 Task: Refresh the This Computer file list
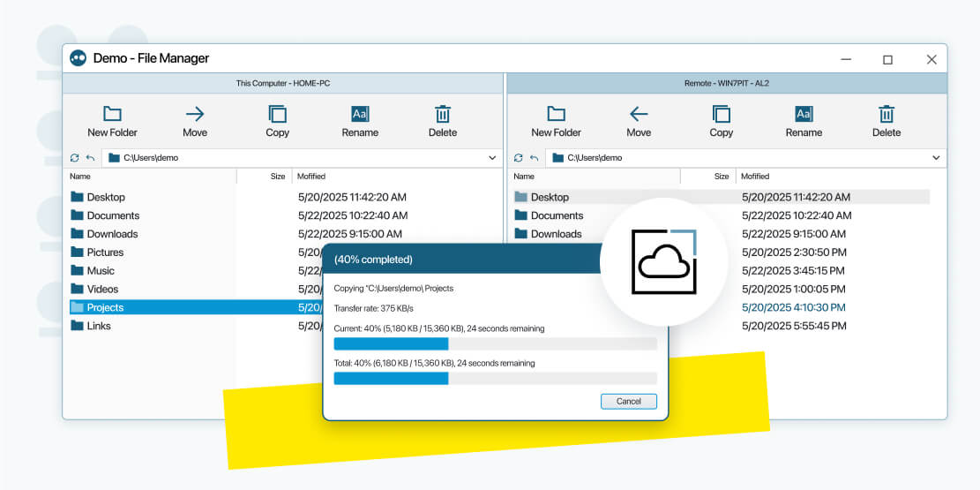74,158
